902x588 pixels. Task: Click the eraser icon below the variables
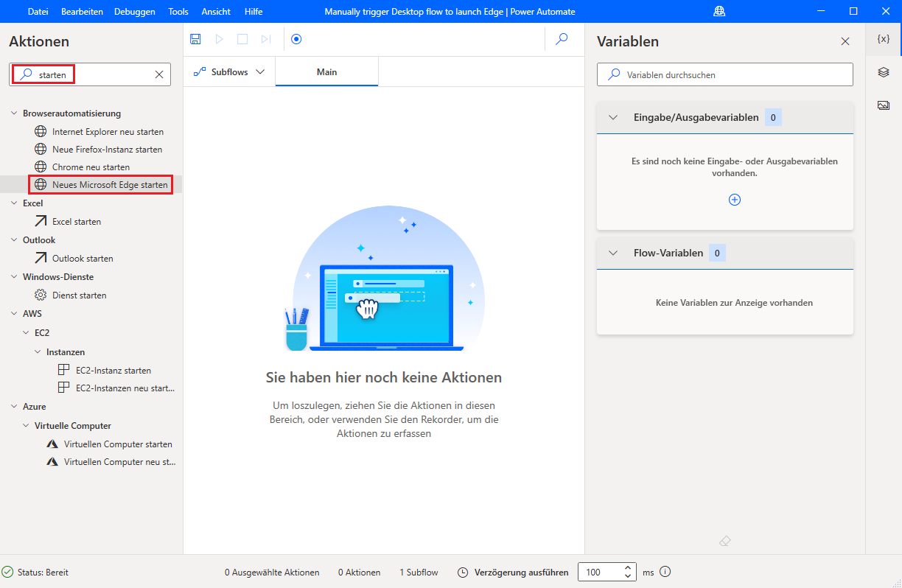[724, 541]
